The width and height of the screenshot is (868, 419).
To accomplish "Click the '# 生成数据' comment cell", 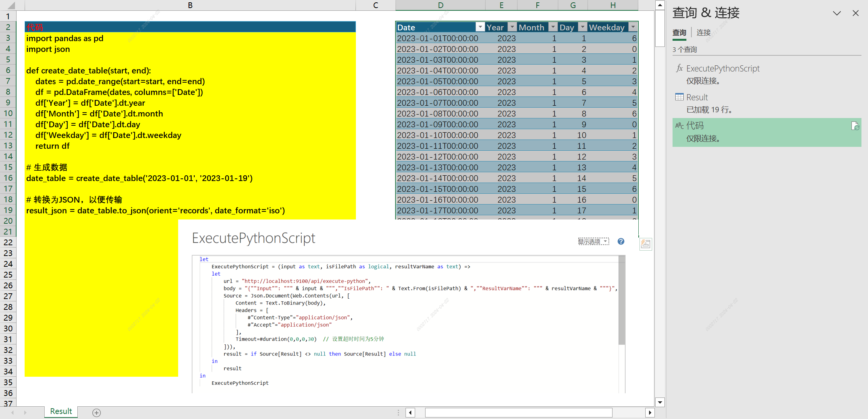I will (190, 167).
